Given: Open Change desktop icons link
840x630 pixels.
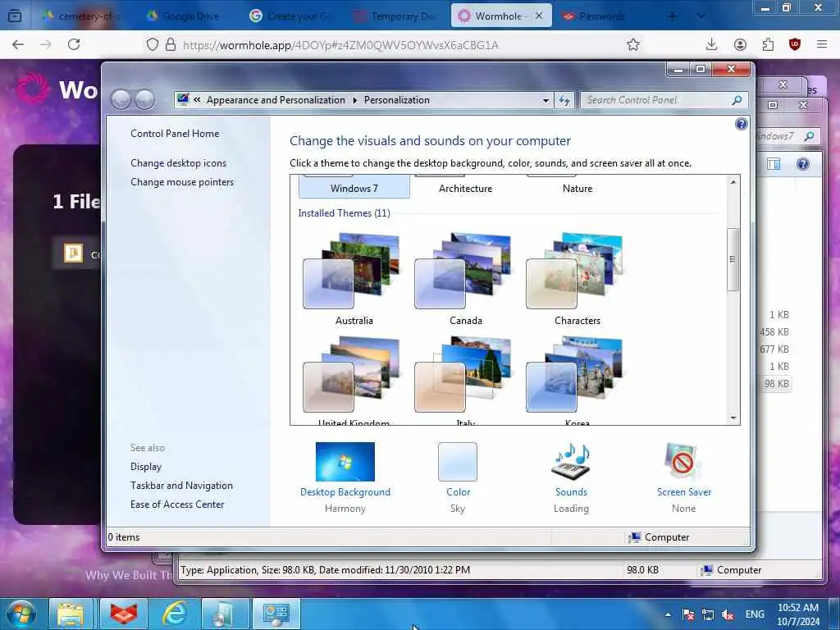Looking at the screenshot, I should pos(178,163).
